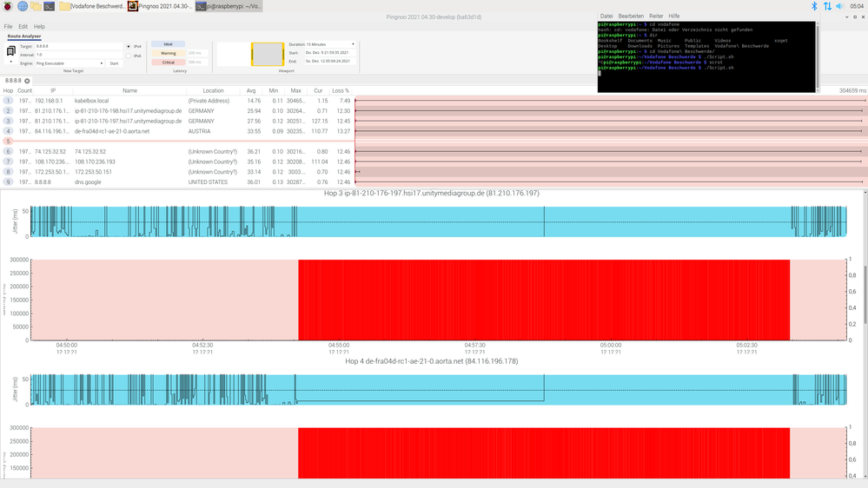This screenshot has height=488, width=868.
Task: Open the terminal Bearbeiten menu
Action: (x=631, y=16)
